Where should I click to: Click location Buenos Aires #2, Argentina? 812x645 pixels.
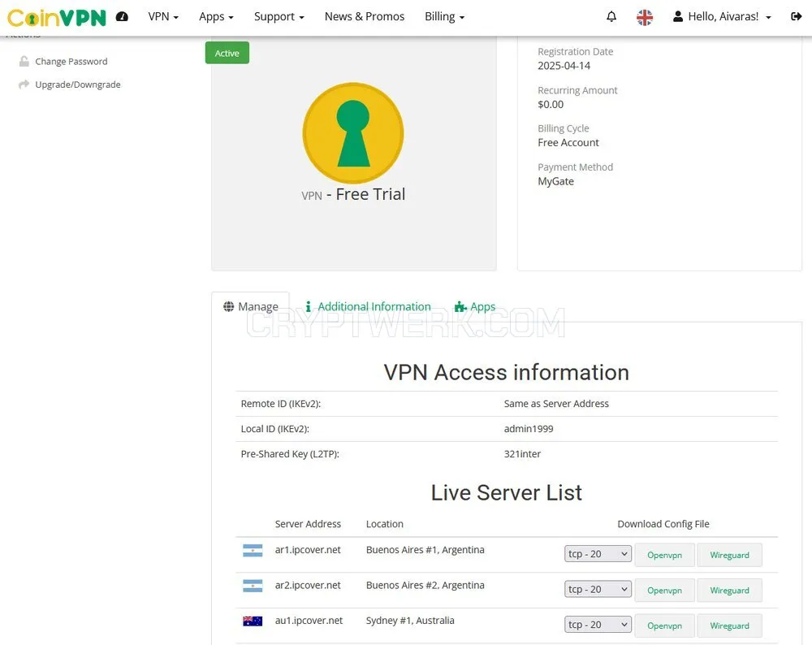425,585
